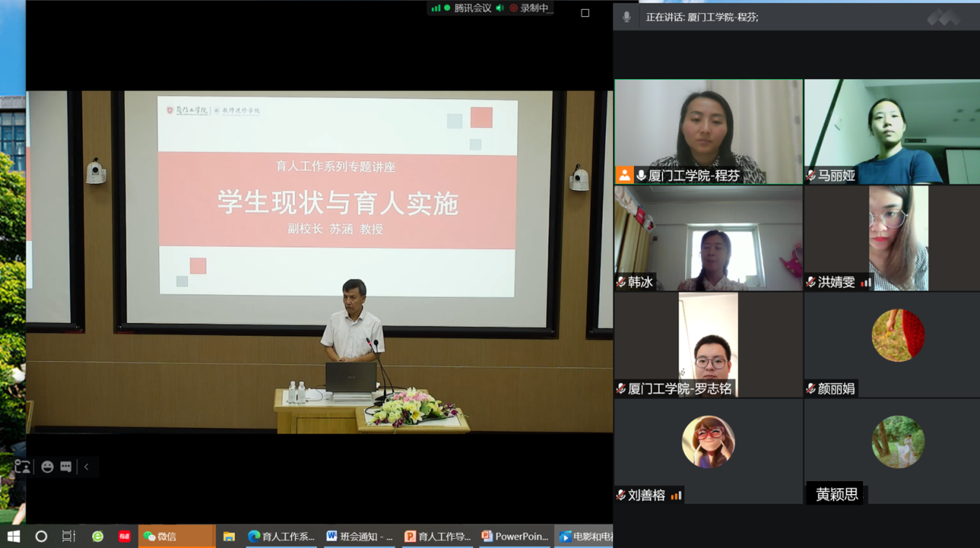The width and height of the screenshot is (980, 548).
Task: Click the cartoon avatar on 刘善榕's tile
Action: click(x=708, y=442)
